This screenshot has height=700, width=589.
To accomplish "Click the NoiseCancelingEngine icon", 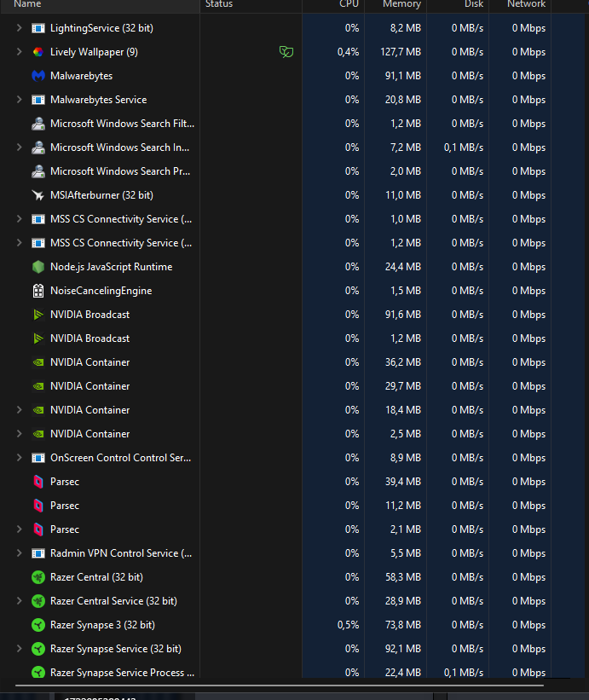I will tap(38, 291).
